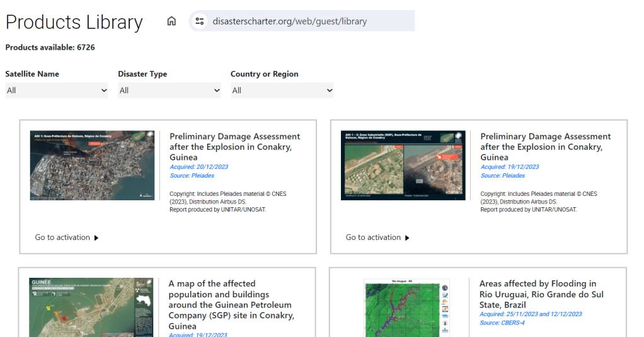Click the browser home icon
The width and height of the screenshot is (644, 337).
[x=171, y=21]
